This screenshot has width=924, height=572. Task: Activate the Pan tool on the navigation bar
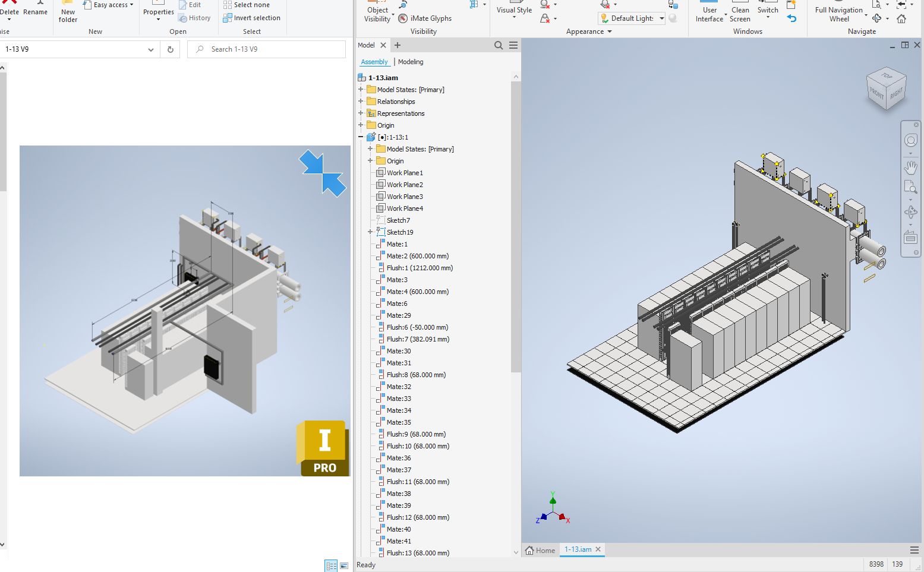(912, 168)
